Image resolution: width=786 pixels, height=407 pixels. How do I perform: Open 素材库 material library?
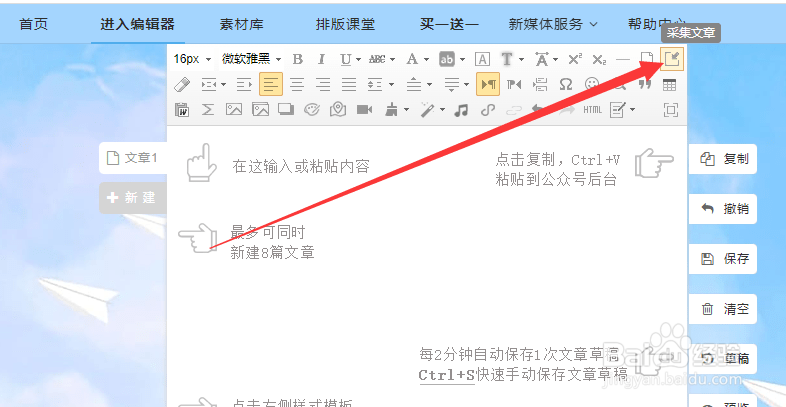pyautogui.click(x=242, y=24)
